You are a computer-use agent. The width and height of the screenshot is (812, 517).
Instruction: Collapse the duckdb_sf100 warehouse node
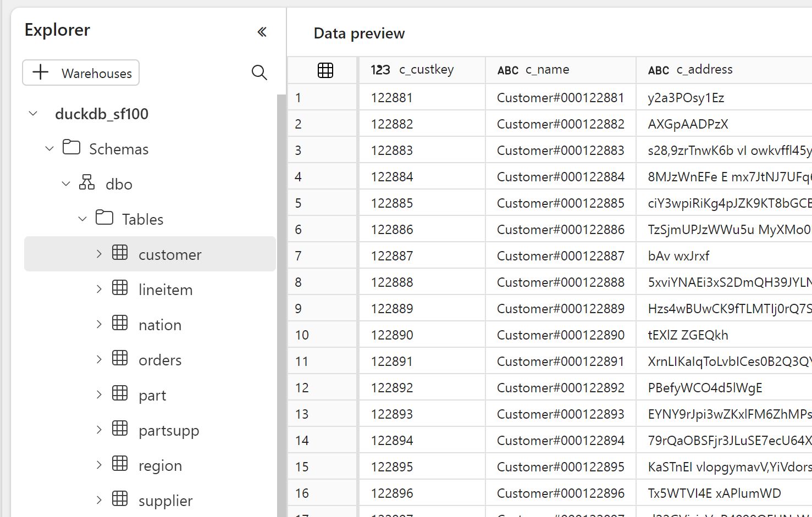point(32,113)
